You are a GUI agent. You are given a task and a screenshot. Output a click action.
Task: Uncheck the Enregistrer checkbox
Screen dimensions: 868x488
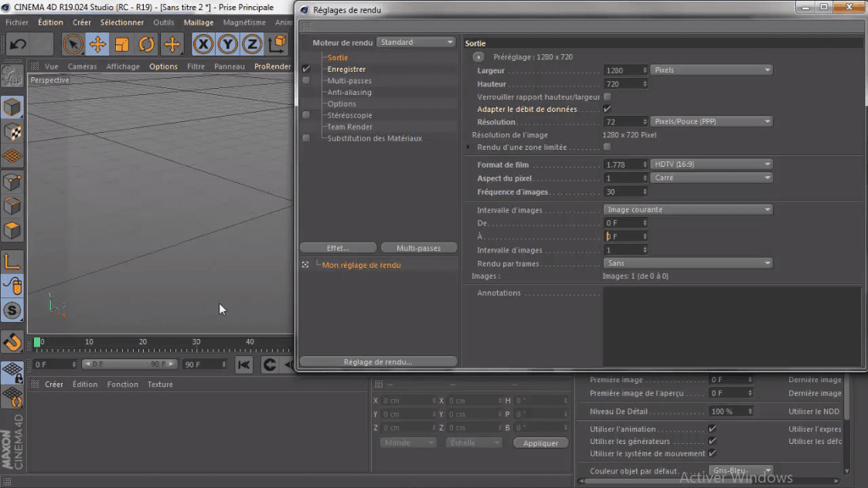coord(306,69)
